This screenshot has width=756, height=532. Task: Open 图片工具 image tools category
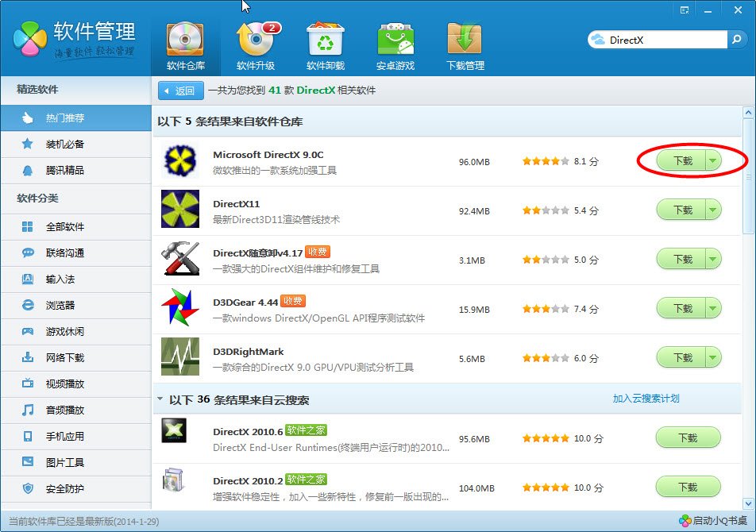pos(75,463)
